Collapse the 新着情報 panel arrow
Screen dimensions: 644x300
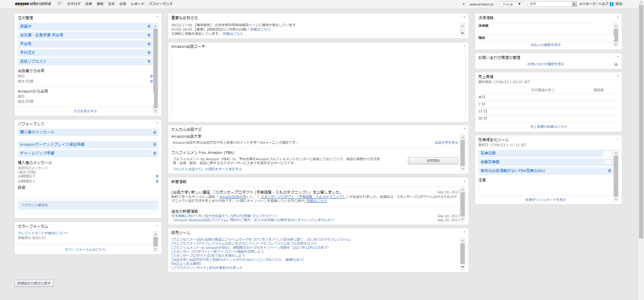[x=464, y=181]
